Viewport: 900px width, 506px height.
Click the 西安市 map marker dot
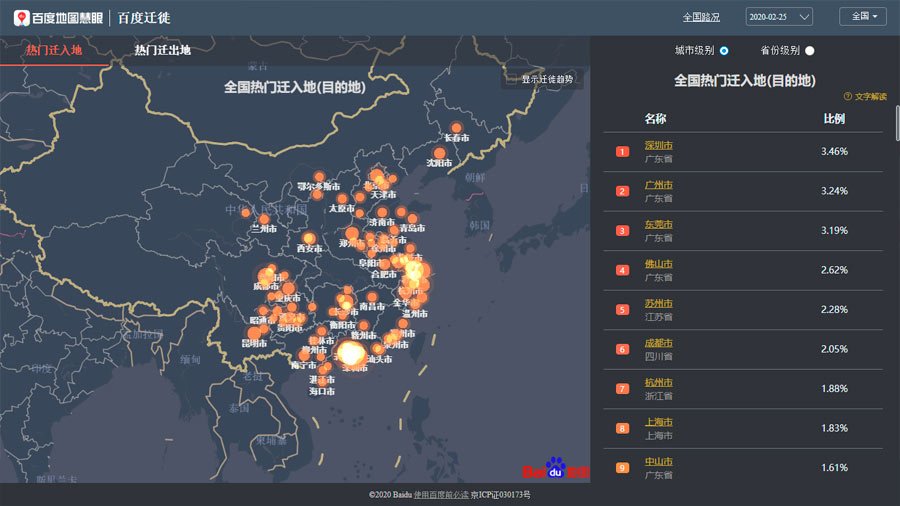[309, 238]
